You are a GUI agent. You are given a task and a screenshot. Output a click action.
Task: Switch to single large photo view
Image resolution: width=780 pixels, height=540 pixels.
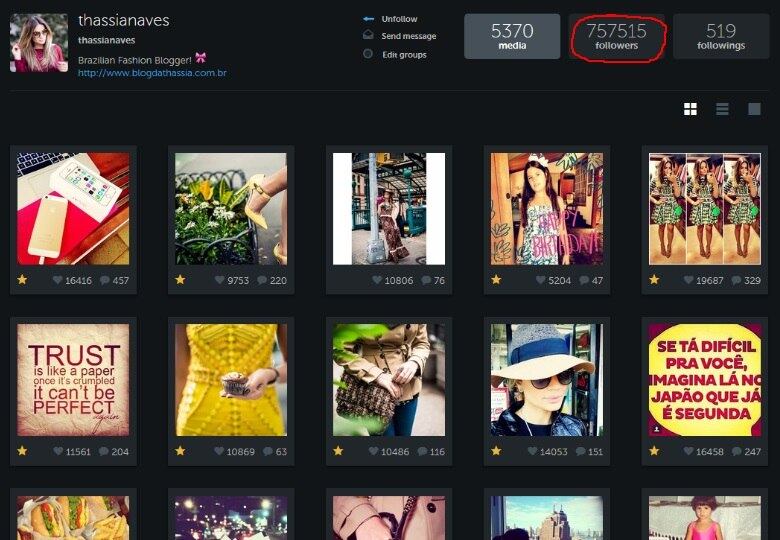(754, 109)
